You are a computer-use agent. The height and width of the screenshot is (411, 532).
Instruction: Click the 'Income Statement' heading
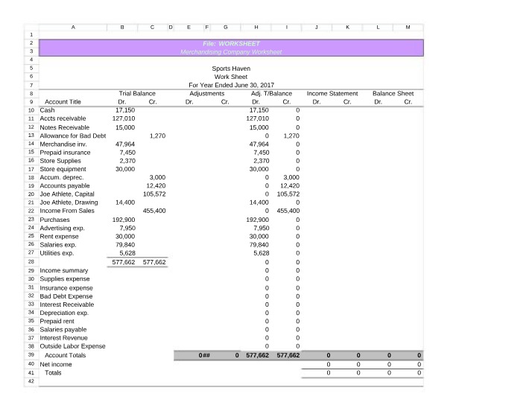click(332, 94)
